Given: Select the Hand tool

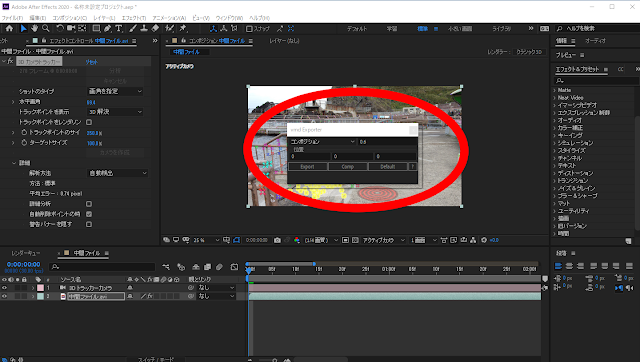Looking at the screenshot, I should [x=35, y=29].
